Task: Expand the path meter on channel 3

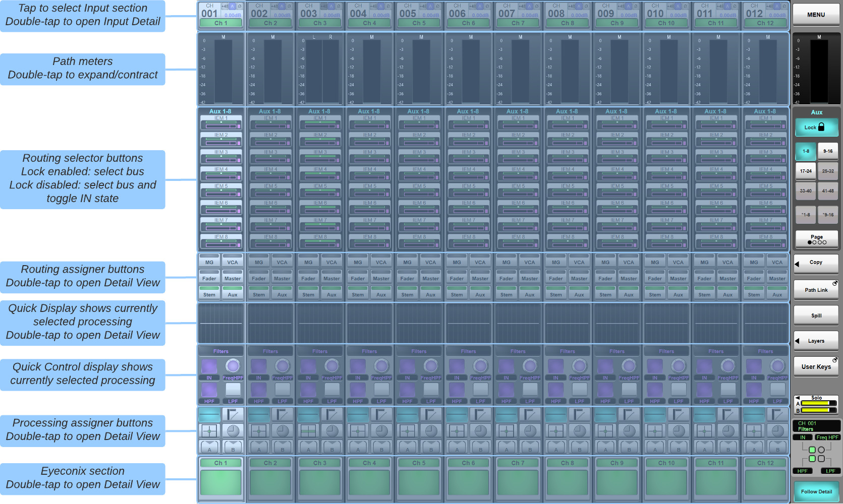Action: (x=320, y=69)
